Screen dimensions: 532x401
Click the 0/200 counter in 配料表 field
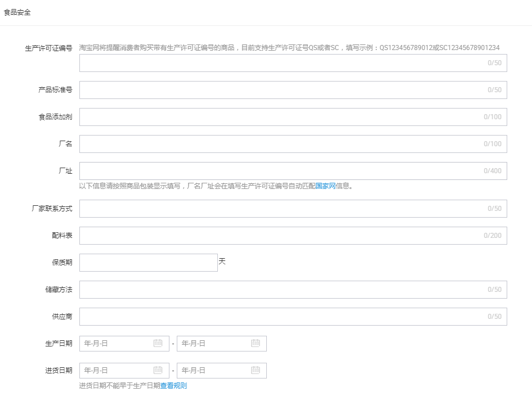pyautogui.click(x=493, y=236)
